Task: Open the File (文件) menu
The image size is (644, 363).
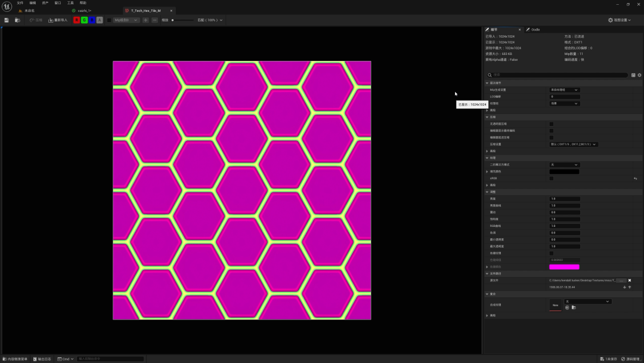Action: pos(20,3)
